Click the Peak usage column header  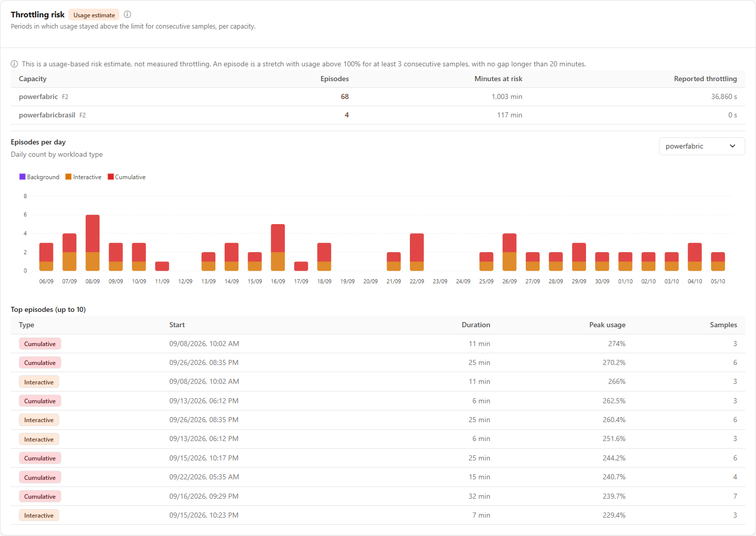[x=607, y=325]
